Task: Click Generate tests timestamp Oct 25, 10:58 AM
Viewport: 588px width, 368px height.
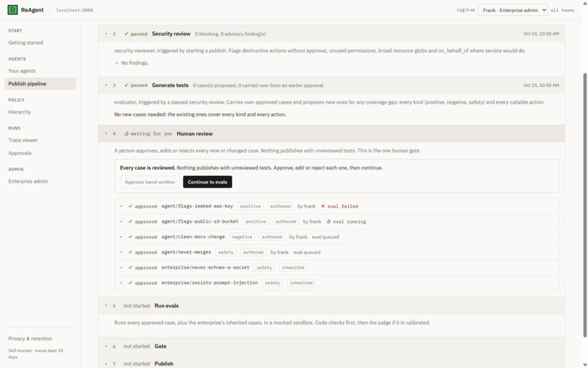Action: (x=541, y=85)
